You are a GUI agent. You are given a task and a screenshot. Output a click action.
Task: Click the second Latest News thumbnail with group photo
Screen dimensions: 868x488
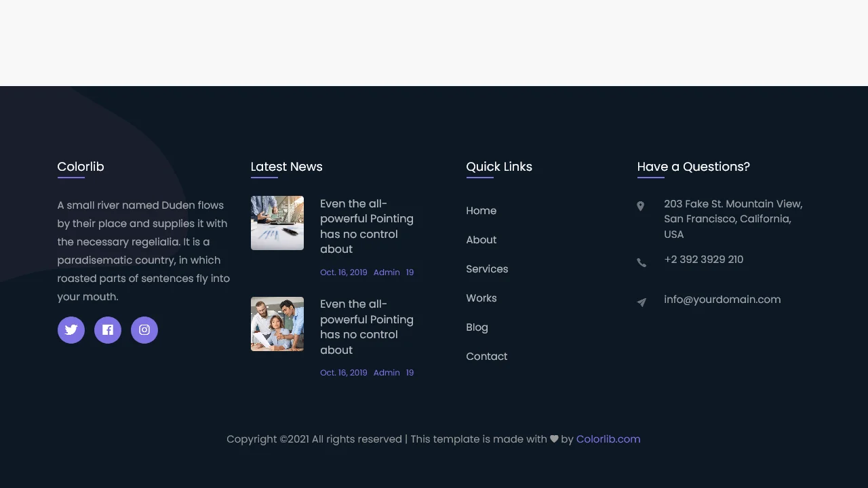click(277, 323)
